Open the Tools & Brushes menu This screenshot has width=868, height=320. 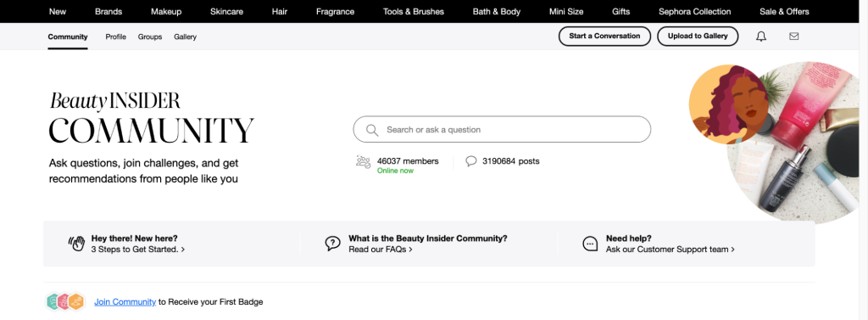point(414,12)
